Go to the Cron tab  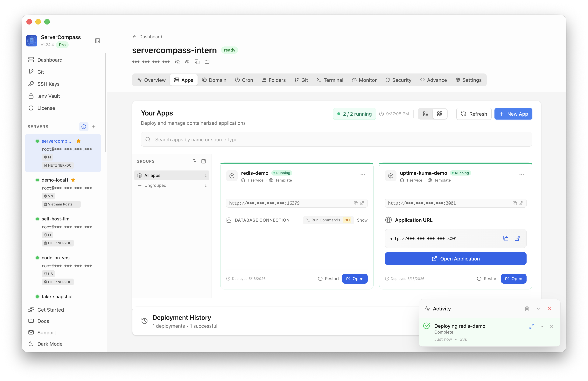tap(244, 80)
